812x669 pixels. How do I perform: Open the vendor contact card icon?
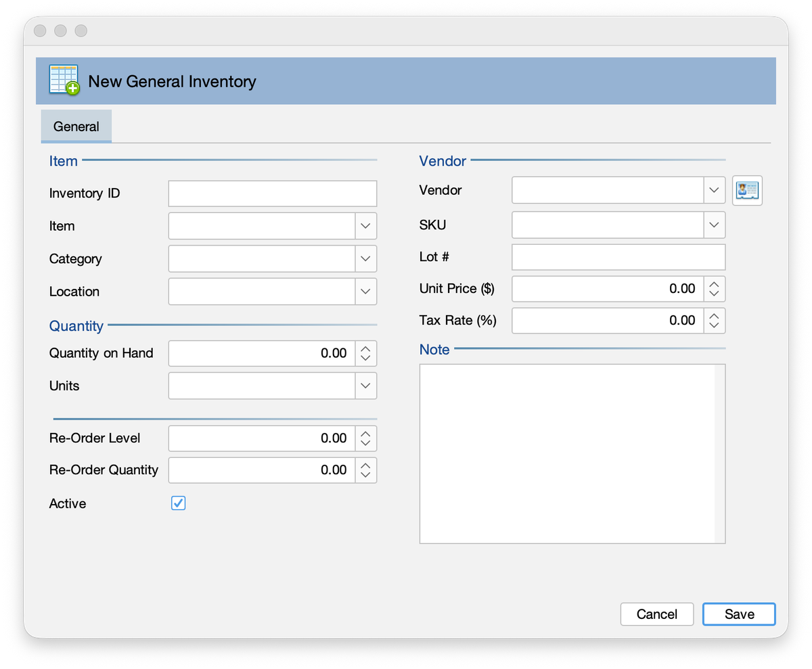[748, 190]
